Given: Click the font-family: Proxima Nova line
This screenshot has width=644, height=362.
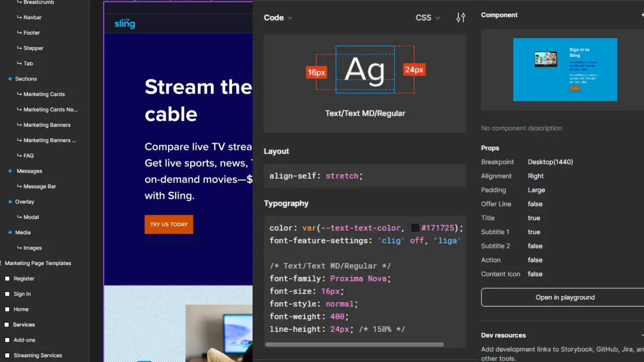Looking at the screenshot, I should pyautogui.click(x=330, y=279).
